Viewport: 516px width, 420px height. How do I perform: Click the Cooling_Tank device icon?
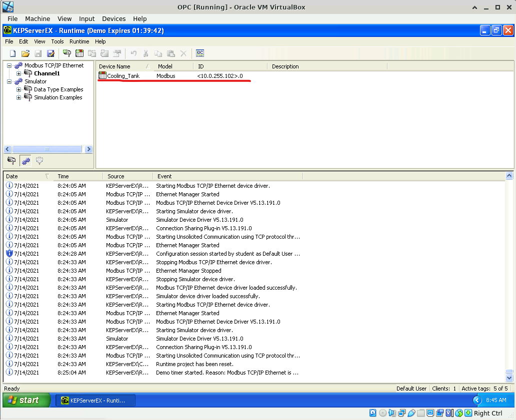102,75
